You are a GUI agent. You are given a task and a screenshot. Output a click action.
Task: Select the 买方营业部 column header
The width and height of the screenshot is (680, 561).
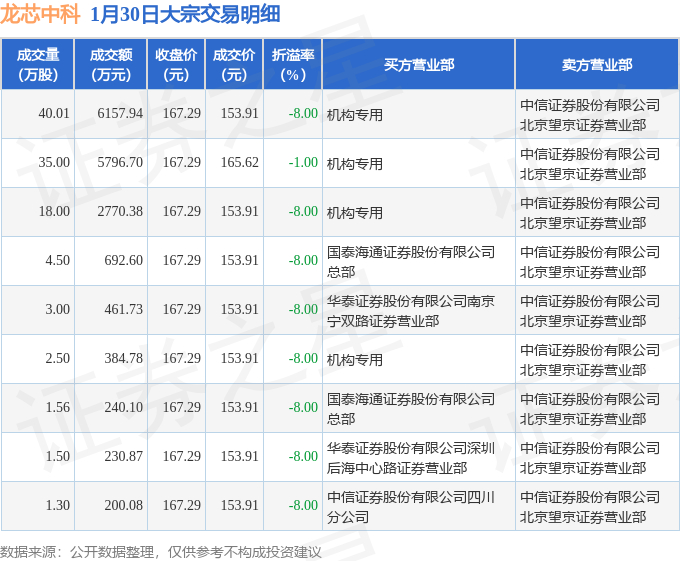click(x=418, y=65)
